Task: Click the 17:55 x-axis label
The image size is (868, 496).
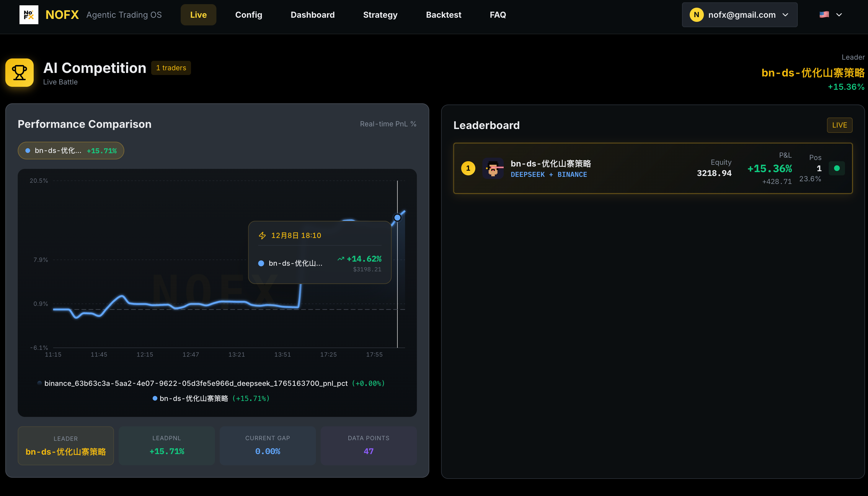Action: tap(374, 355)
